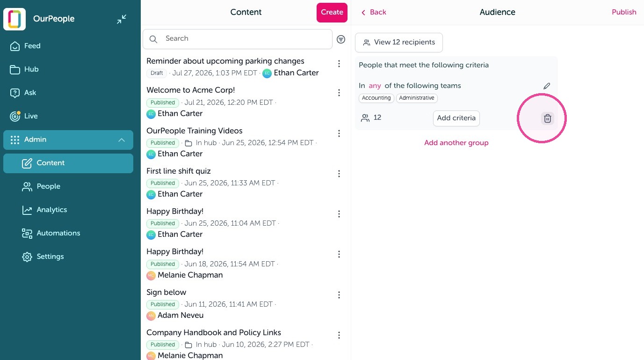Click the pink Create button
This screenshot has width=644, height=360.
(332, 13)
